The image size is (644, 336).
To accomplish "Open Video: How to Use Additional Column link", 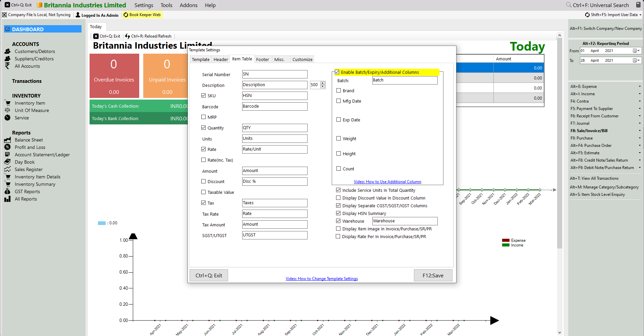I will [x=387, y=182].
